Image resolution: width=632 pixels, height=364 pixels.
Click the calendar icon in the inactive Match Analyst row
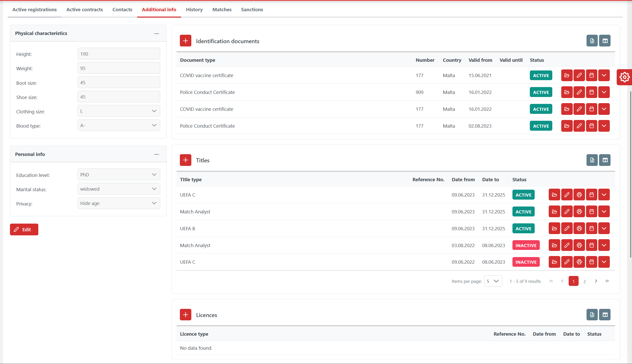pos(591,245)
